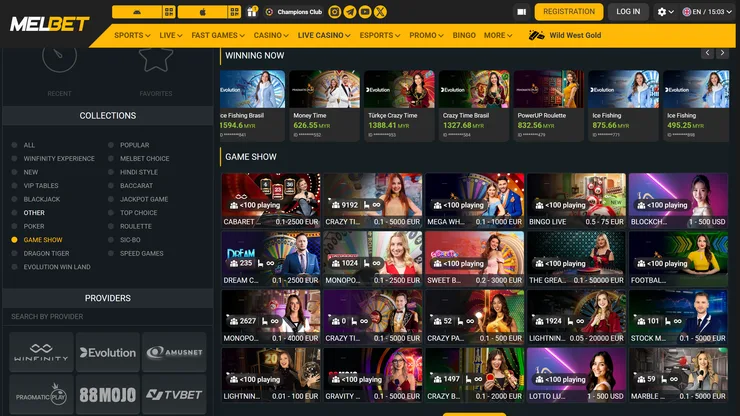Open the YouTube channel icon
The image size is (740, 416).
[x=365, y=12]
